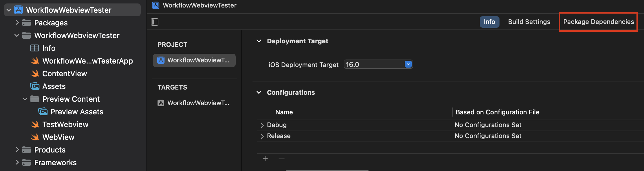
Task: Open WorkflowWe...wTesterApp Swift file
Action: pyautogui.click(x=87, y=61)
